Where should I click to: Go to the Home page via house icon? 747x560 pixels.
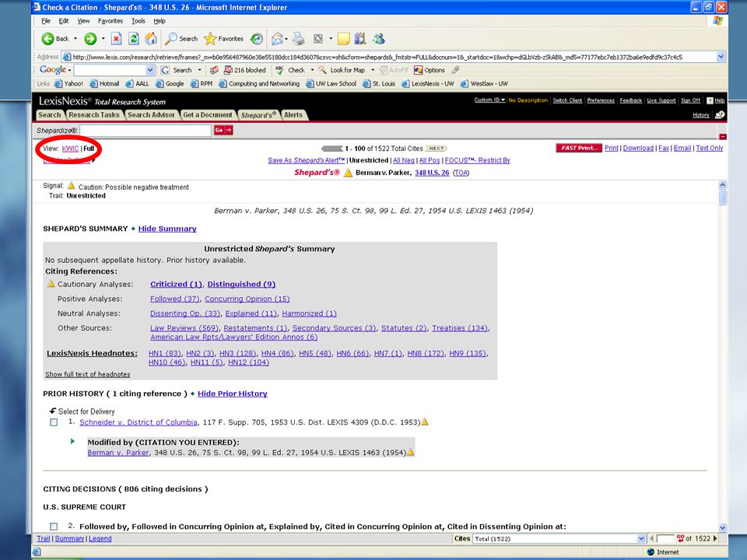tap(151, 39)
